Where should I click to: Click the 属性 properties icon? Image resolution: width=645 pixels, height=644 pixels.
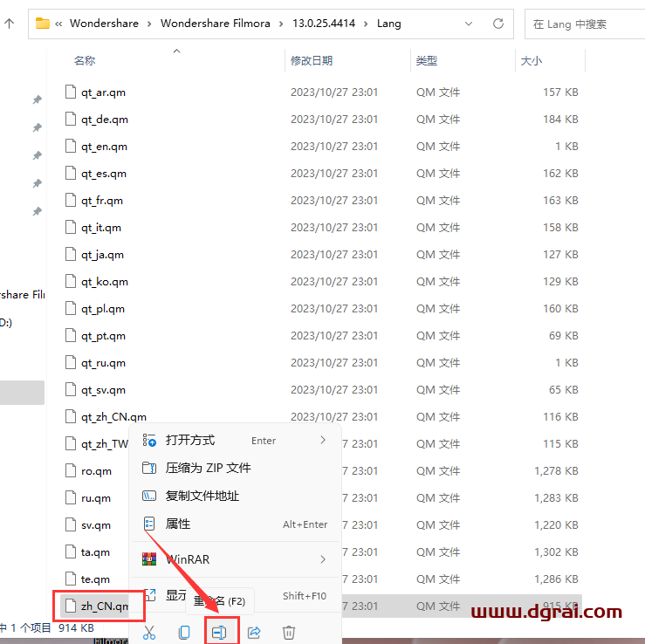[149, 524]
